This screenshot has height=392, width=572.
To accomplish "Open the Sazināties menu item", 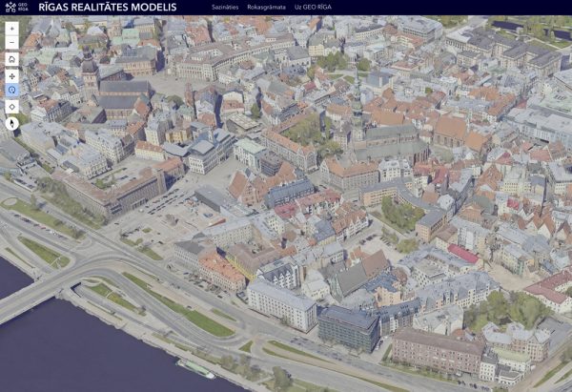I will (225, 7).
